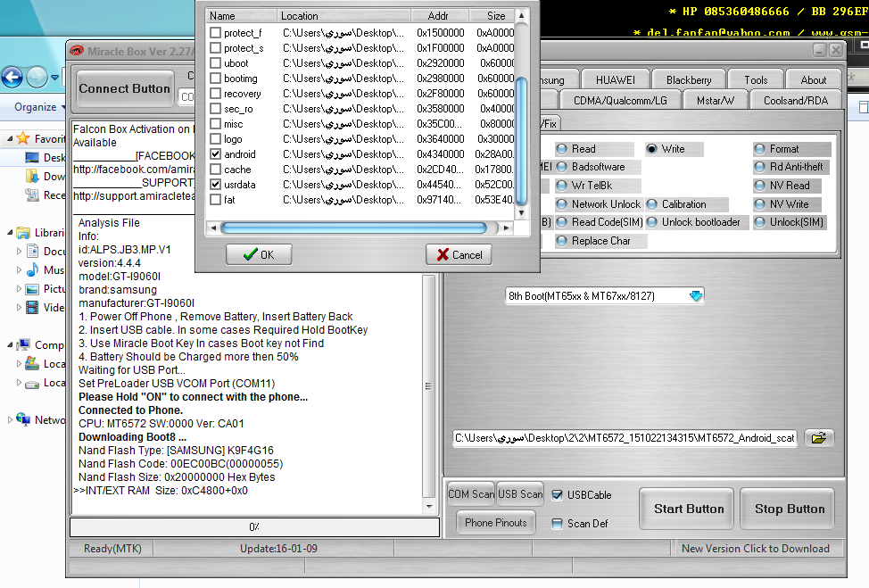Click the Phone Pinouts button
The image size is (869, 588).
pyautogui.click(x=495, y=523)
